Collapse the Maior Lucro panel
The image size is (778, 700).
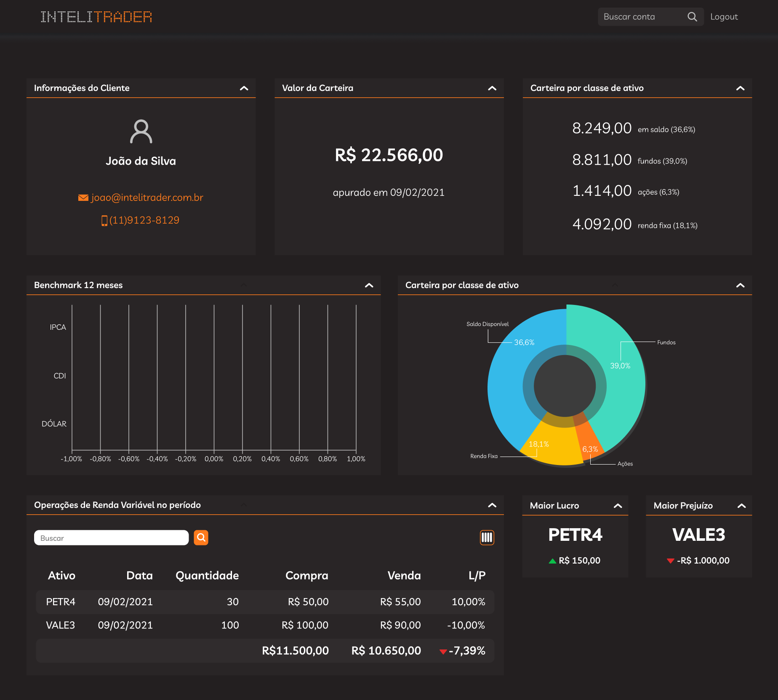tap(618, 506)
